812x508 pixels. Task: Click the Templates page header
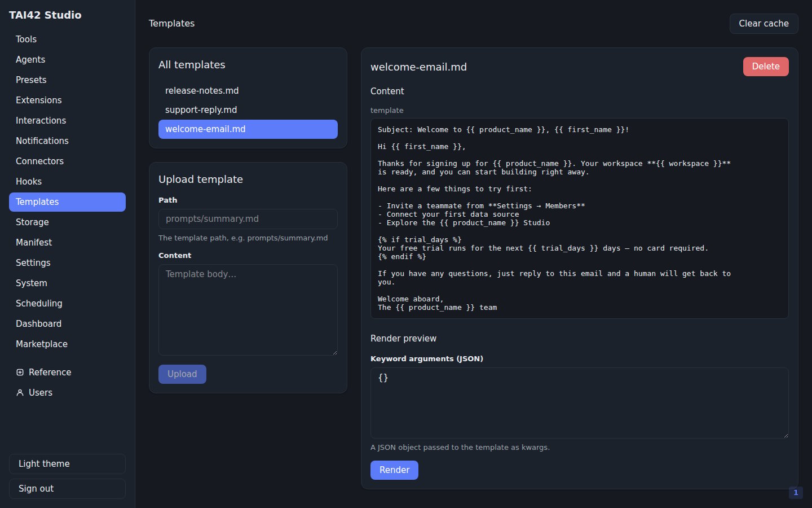pos(171,24)
